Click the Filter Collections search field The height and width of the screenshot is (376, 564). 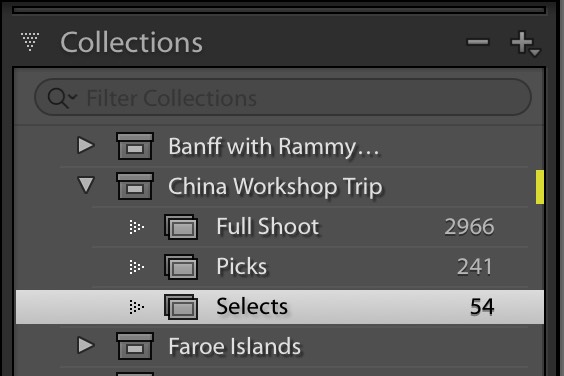(x=283, y=98)
